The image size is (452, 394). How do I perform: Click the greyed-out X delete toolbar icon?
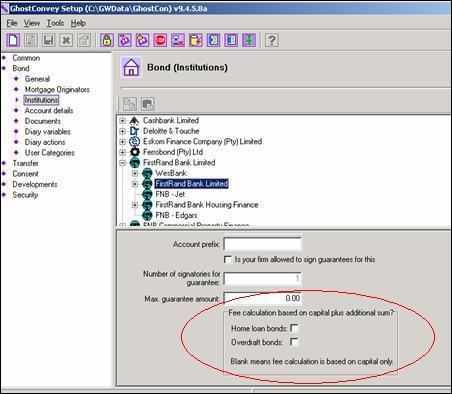point(66,40)
